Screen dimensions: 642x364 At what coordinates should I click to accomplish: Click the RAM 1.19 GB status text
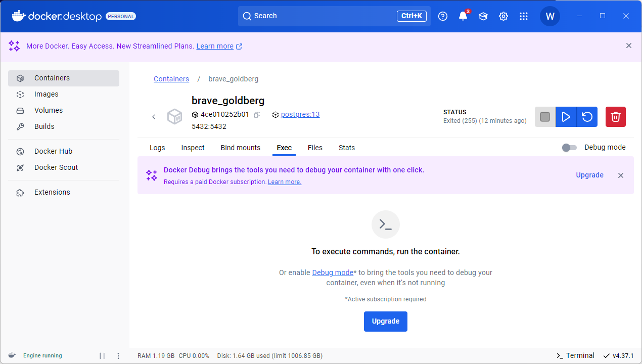[x=156, y=355]
